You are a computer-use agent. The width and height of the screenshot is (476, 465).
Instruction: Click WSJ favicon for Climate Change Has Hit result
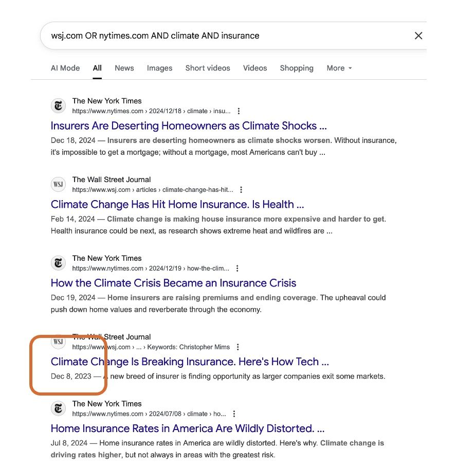58,184
